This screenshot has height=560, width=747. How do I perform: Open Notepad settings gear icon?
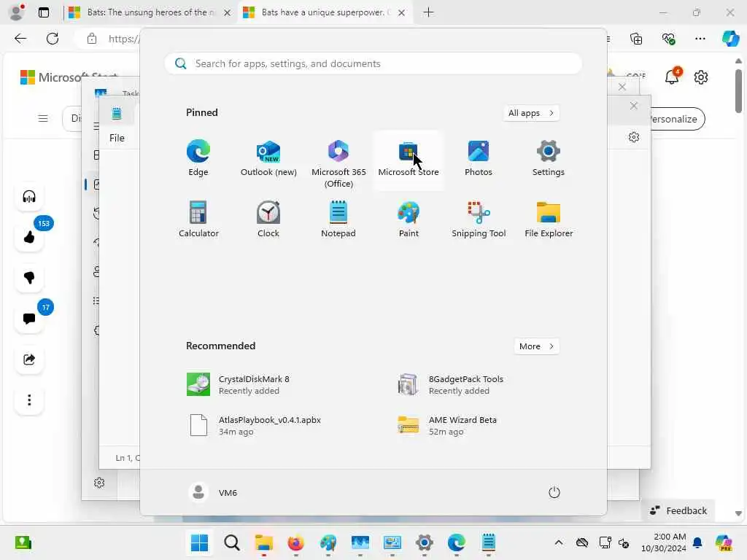coord(634,137)
